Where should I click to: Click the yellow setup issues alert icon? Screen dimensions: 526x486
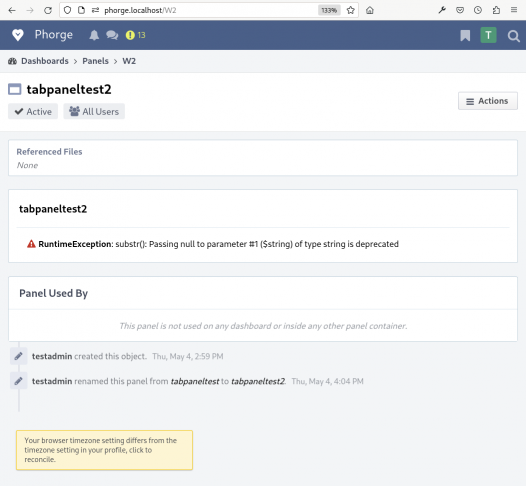point(130,35)
